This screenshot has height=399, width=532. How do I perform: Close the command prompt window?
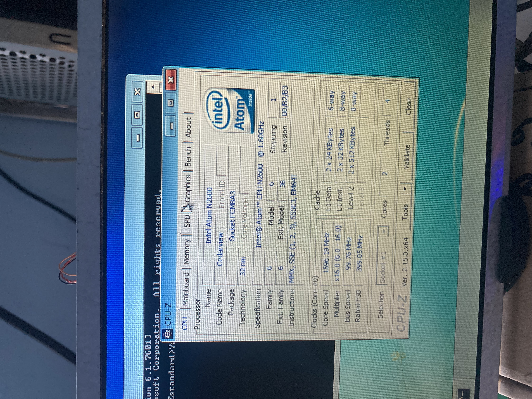tap(137, 92)
